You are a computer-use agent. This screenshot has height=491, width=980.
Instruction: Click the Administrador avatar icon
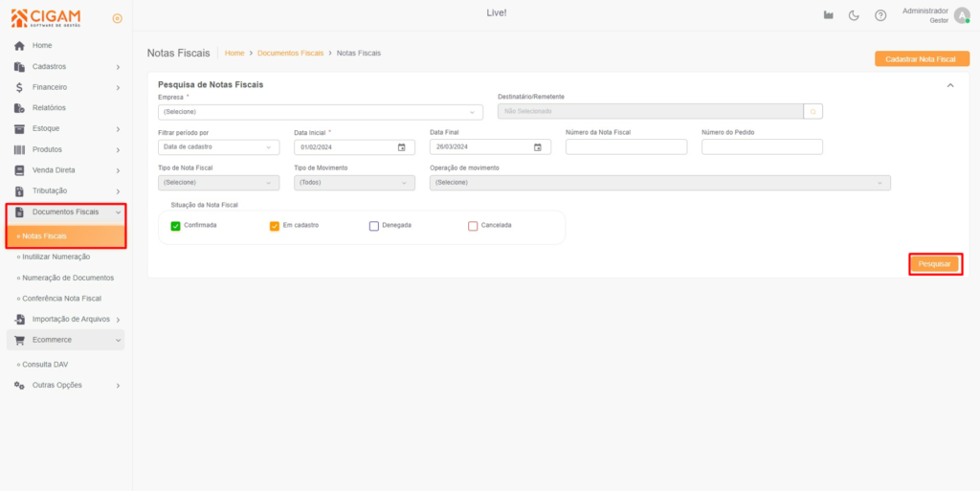pyautogui.click(x=961, y=15)
